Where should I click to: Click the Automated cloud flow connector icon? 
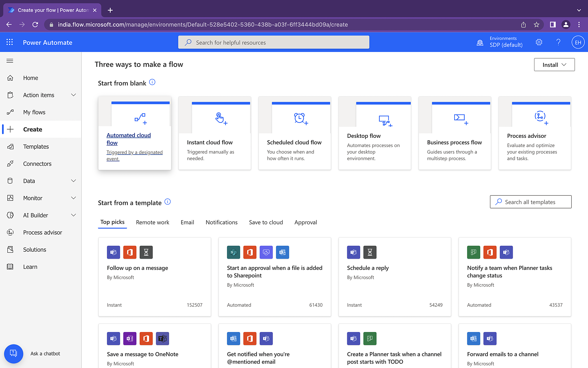point(141,119)
